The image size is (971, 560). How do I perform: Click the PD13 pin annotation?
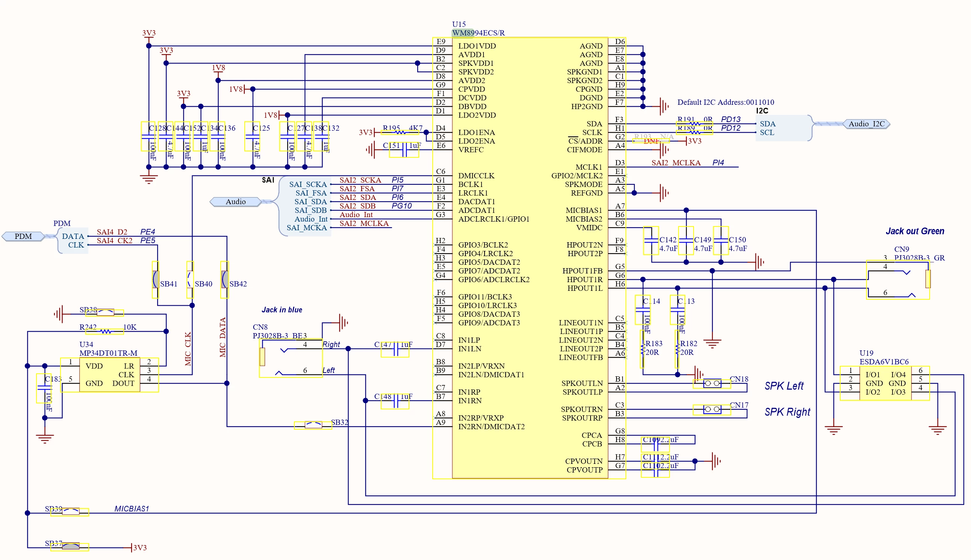(x=730, y=119)
